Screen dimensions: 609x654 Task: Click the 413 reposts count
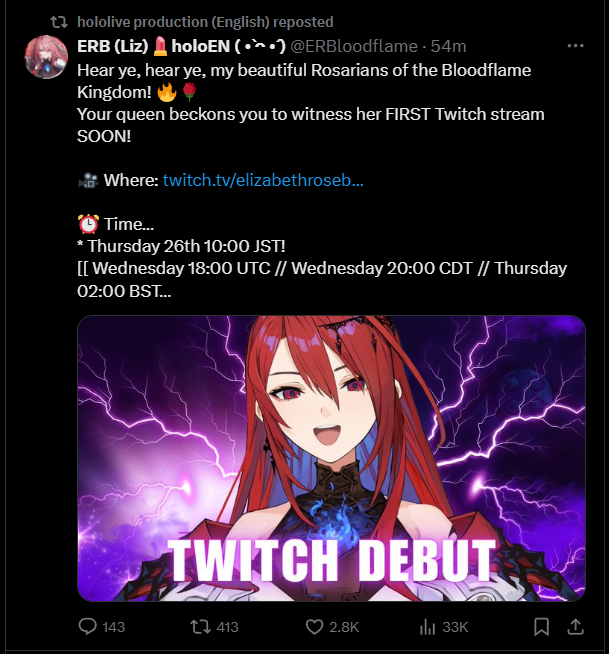click(227, 627)
